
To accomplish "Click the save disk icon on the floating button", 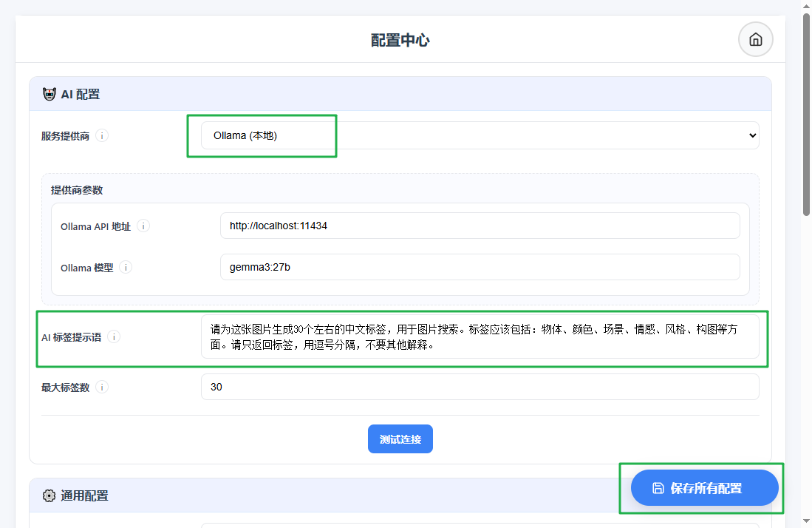I will (658, 488).
